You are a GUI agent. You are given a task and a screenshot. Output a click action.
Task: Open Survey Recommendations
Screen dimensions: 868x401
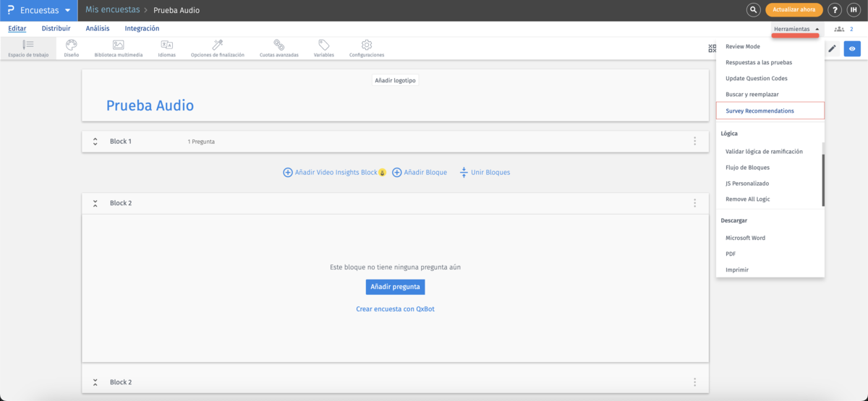pos(770,111)
